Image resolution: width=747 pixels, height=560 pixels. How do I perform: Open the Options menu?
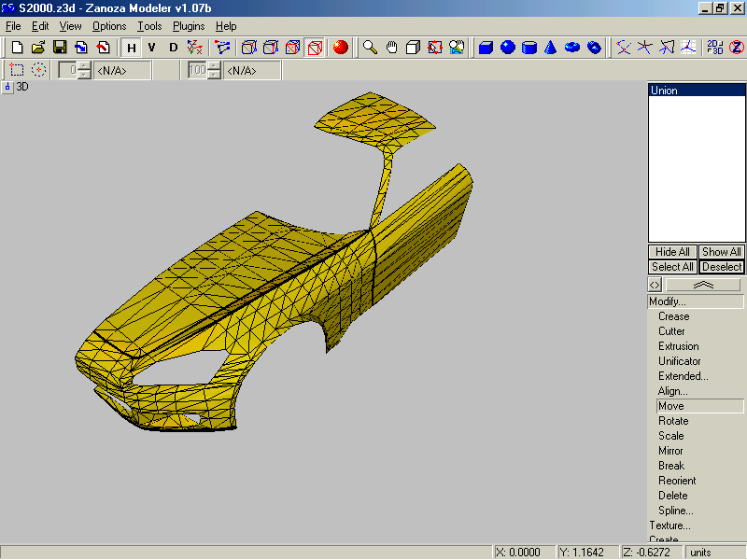tap(109, 26)
